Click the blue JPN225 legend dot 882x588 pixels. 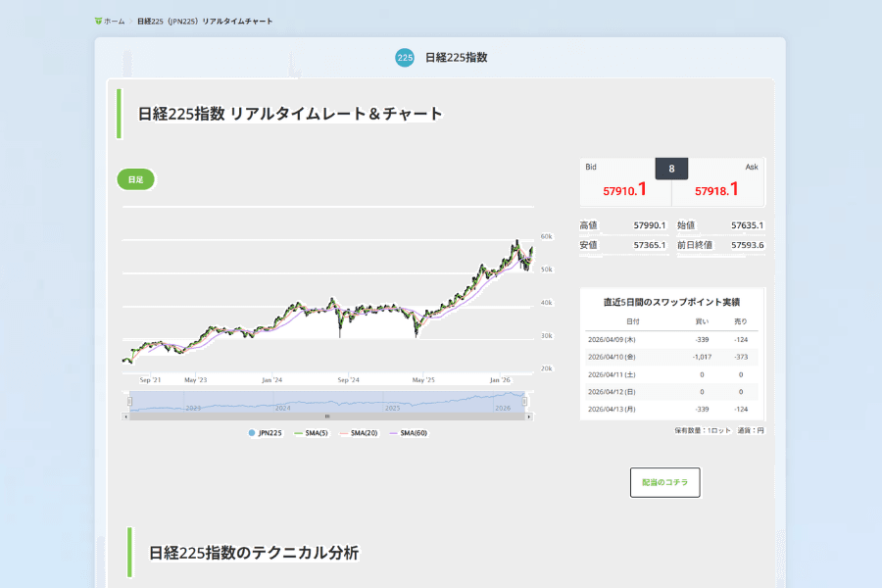pos(253,431)
